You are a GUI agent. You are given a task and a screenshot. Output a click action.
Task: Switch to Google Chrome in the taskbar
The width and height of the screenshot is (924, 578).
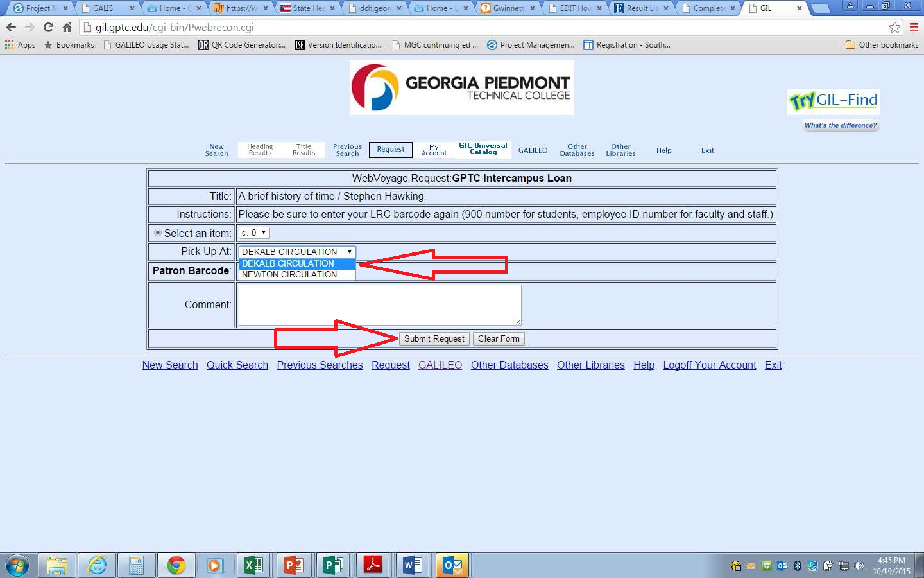pyautogui.click(x=176, y=566)
